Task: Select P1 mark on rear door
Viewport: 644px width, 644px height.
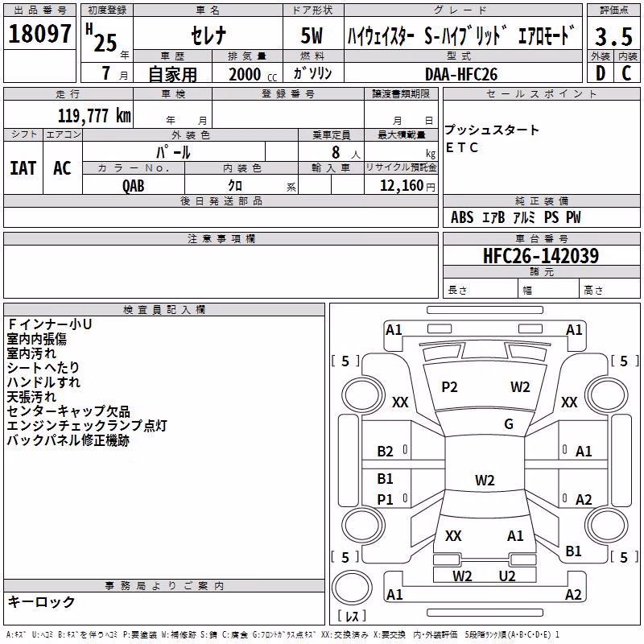Action: click(385, 499)
